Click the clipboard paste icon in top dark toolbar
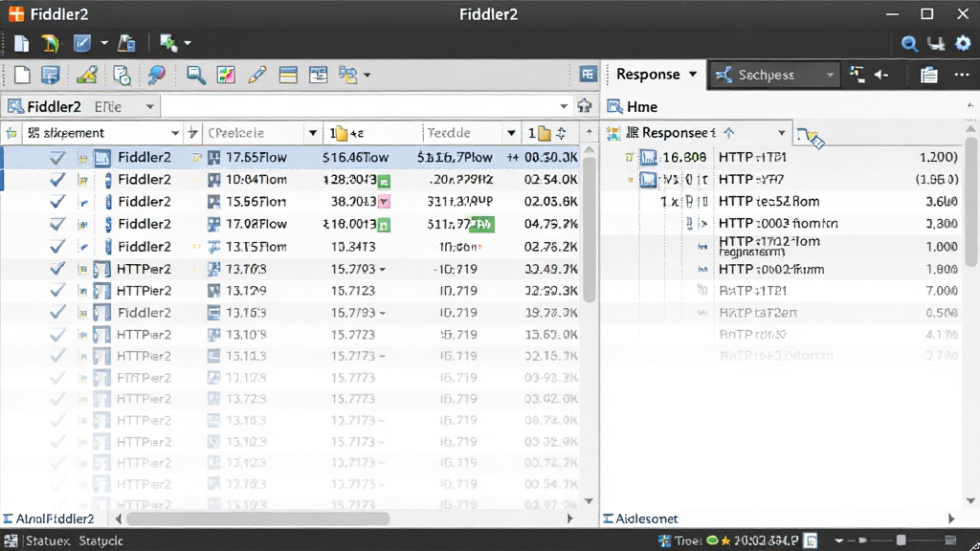This screenshot has height=551, width=980. point(127,43)
